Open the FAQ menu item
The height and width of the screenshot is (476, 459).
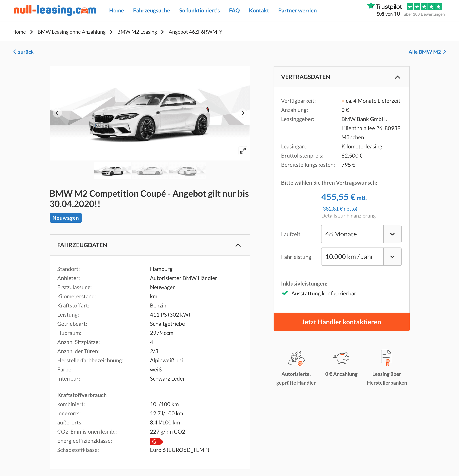pos(234,10)
